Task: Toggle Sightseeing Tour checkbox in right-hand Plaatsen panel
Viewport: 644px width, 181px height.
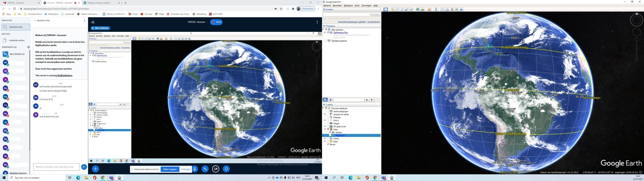Action: [x=328, y=32]
